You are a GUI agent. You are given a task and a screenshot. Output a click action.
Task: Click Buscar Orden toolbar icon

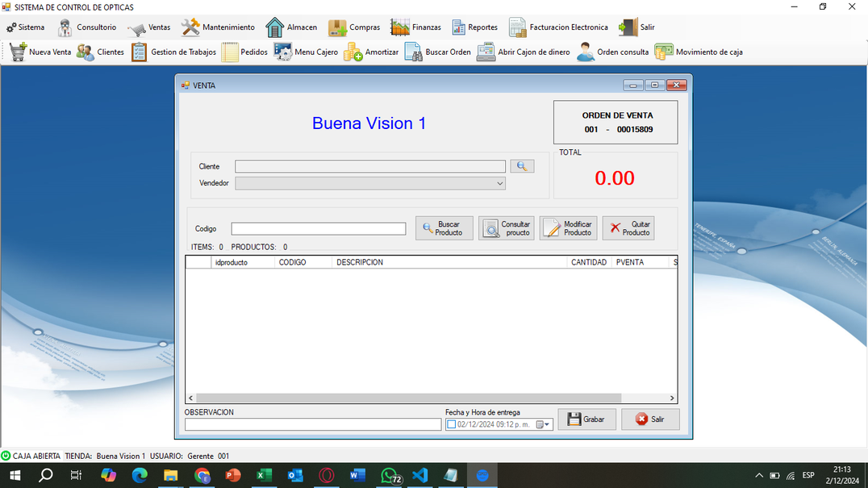pos(414,52)
